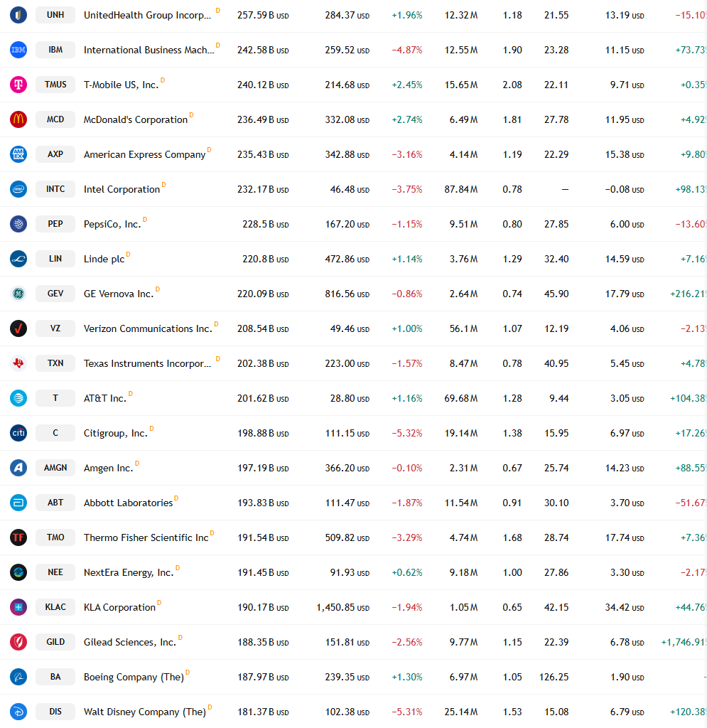Click KLA price 1,450.85 USD
Image resolution: width=707 pixels, height=728 pixels.
tap(342, 607)
